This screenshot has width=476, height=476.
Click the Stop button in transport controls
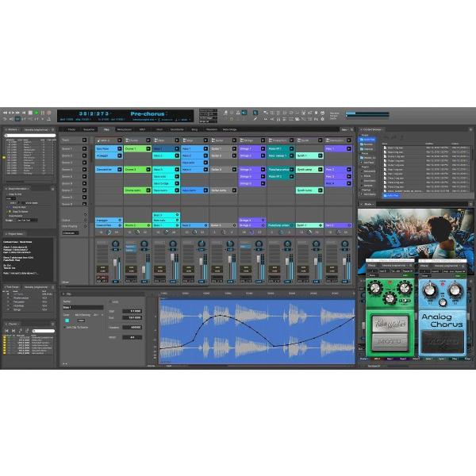(31, 113)
